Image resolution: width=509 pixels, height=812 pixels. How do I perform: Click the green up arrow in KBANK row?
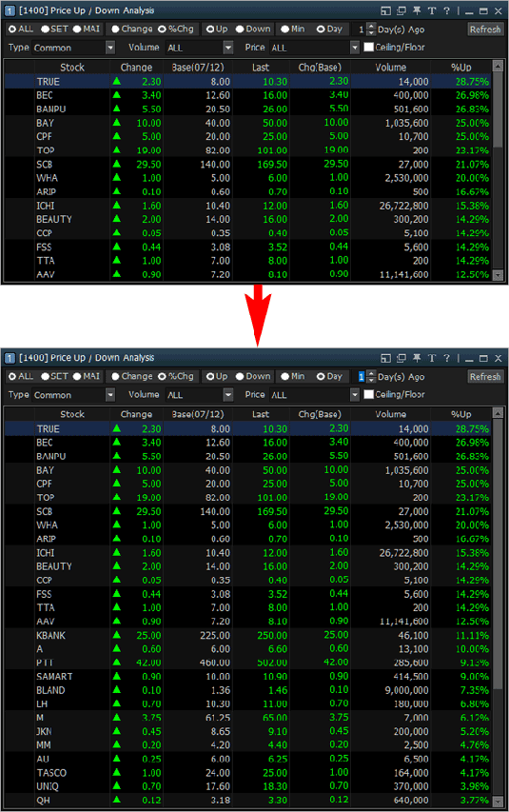(116, 635)
